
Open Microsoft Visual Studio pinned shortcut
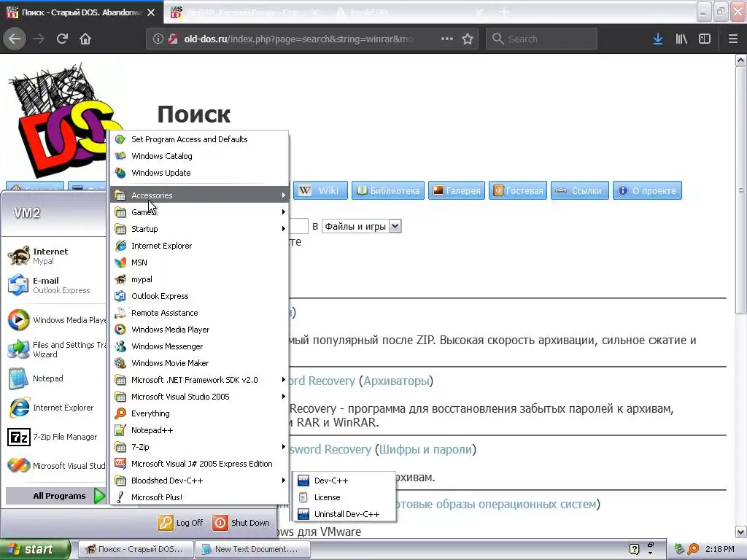pos(55,466)
